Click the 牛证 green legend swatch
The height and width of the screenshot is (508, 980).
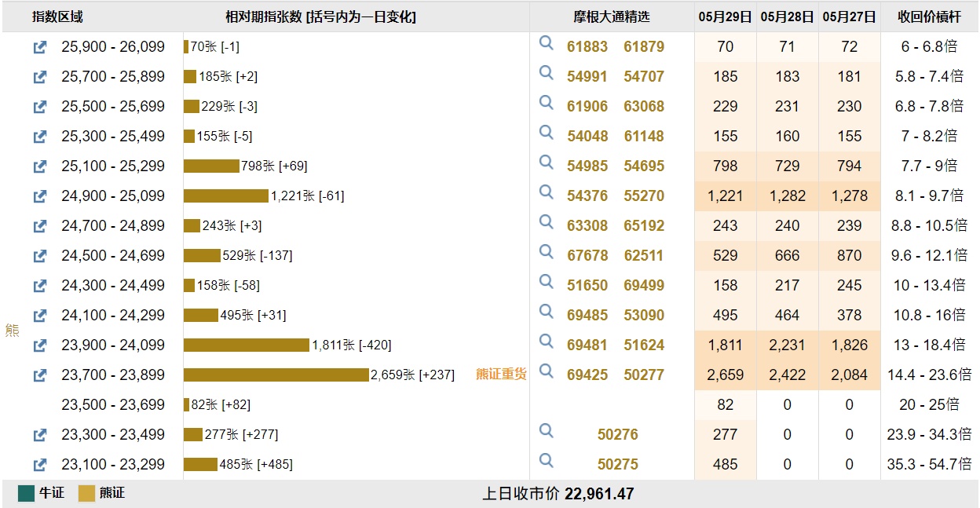pyautogui.click(x=27, y=494)
